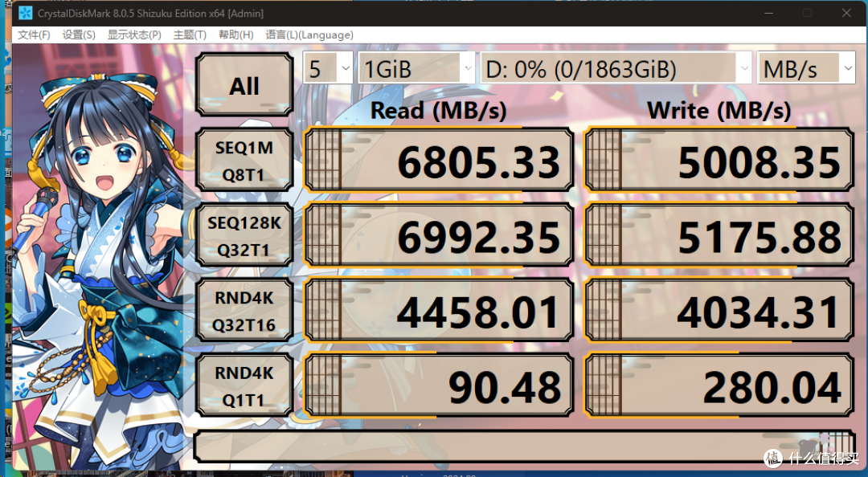
Task: Open the 帮助(H) menu
Action: click(x=235, y=35)
